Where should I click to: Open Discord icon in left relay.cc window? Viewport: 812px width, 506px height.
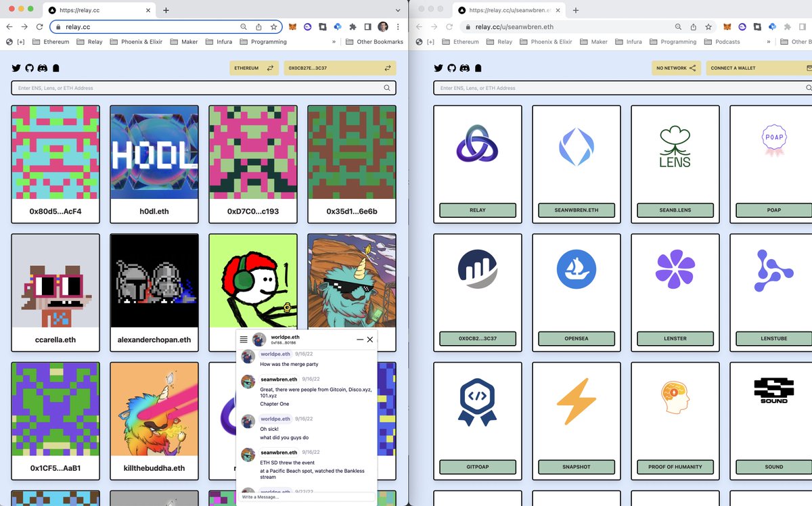tap(43, 68)
